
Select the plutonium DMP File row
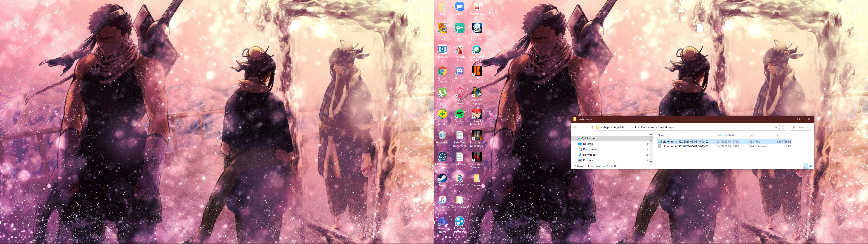point(724,142)
